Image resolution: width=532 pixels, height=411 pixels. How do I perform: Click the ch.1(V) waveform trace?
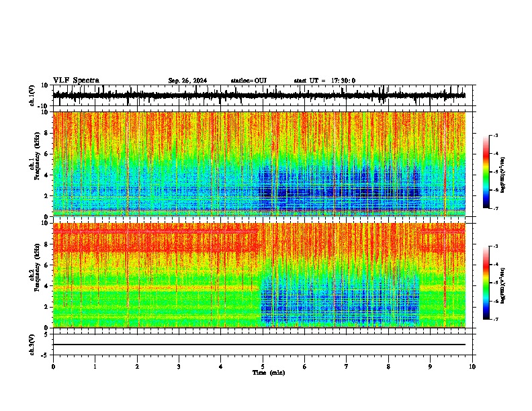[x=259, y=95]
